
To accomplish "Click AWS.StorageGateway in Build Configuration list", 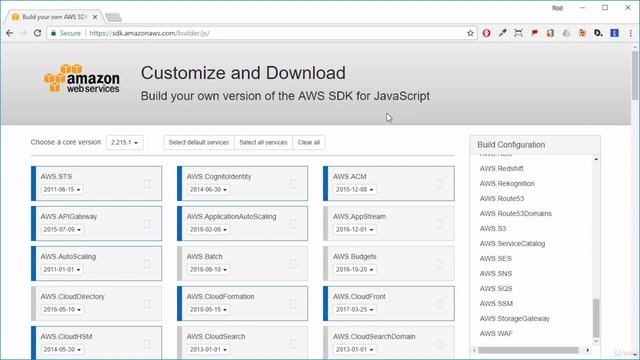I will pos(514,319).
